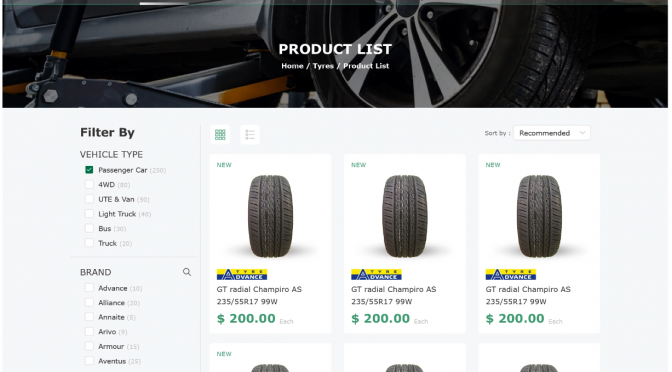Image resolution: width=672 pixels, height=372 pixels.
Task: Go to Home in breadcrumb
Action: click(292, 66)
